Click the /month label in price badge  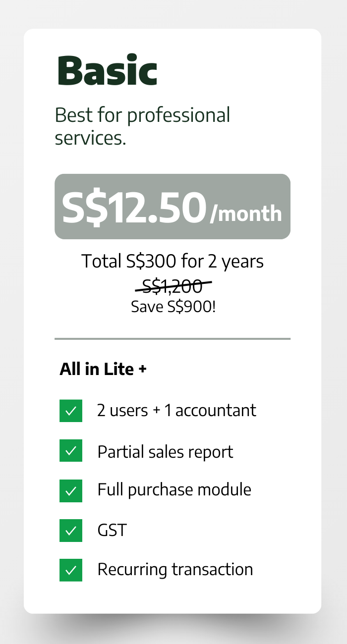(246, 214)
